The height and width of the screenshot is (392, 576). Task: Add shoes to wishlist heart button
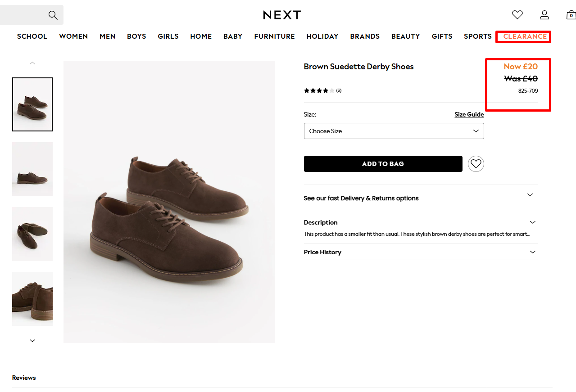point(476,164)
